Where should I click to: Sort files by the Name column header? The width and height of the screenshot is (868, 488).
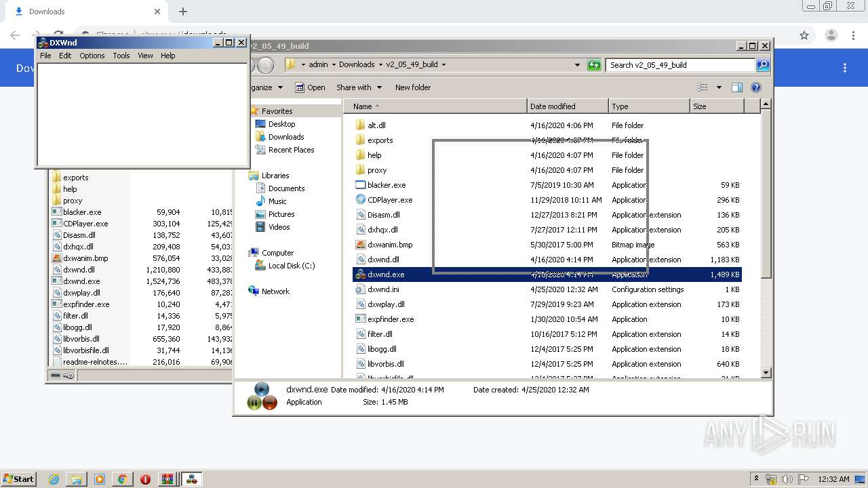(435, 106)
